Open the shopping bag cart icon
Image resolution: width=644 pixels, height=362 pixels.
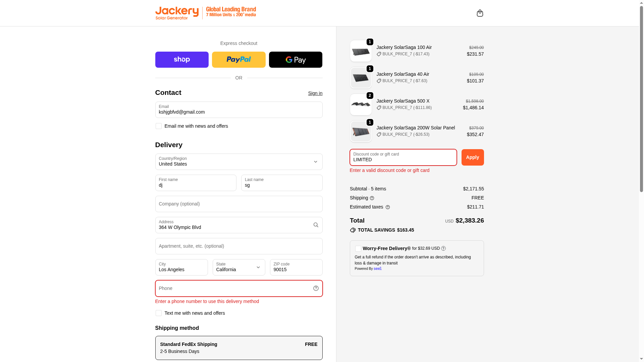480,13
